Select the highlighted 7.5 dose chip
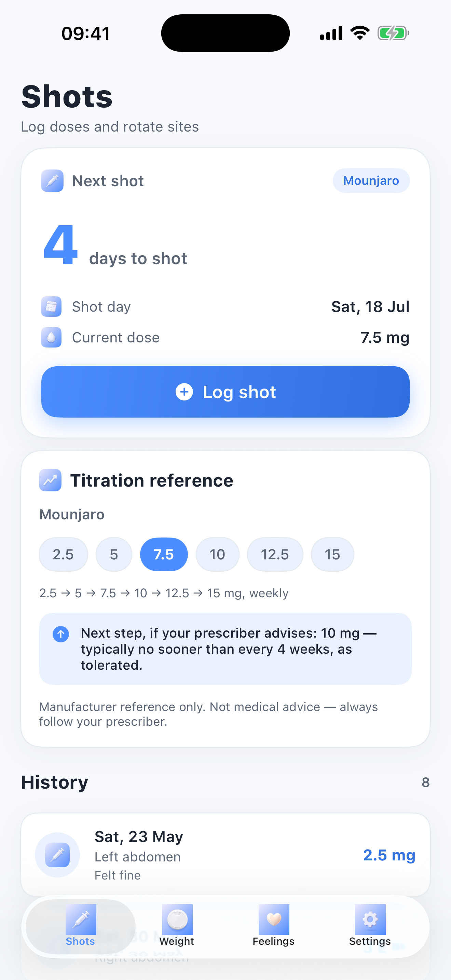 (164, 554)
